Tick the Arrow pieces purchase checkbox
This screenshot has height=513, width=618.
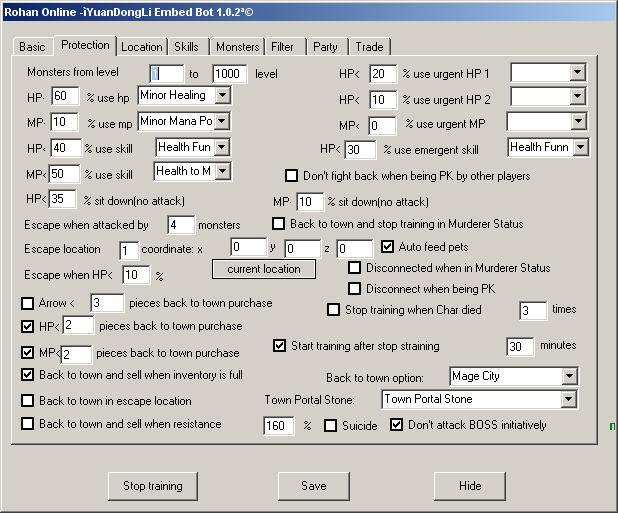point(27,303)
